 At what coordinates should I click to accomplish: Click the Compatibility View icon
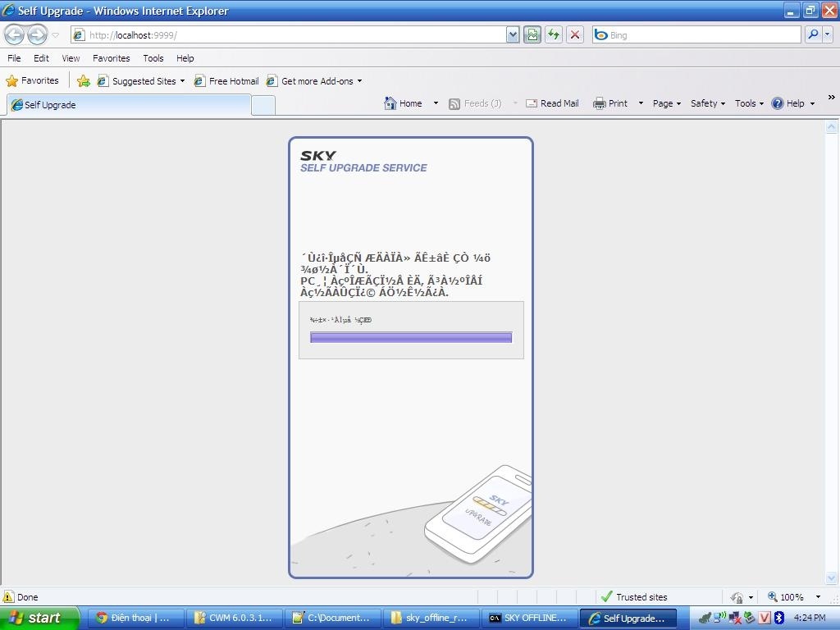point(532,34)
